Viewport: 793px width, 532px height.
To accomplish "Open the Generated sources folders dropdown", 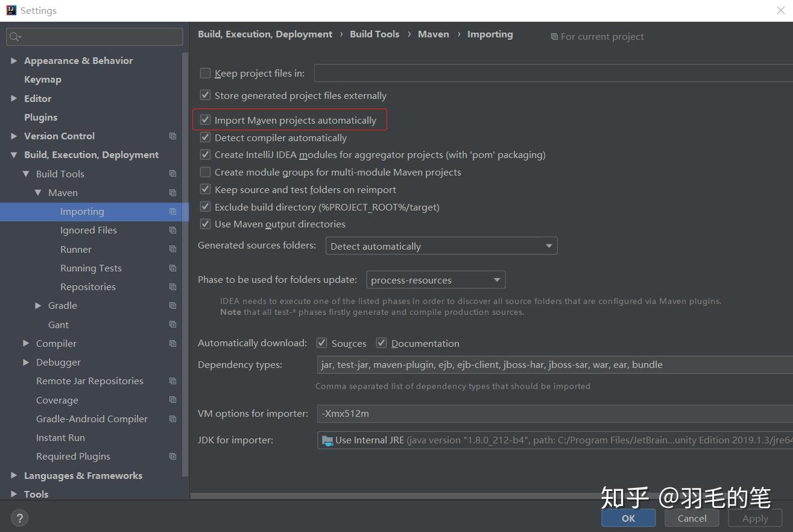I will point(441,246).
